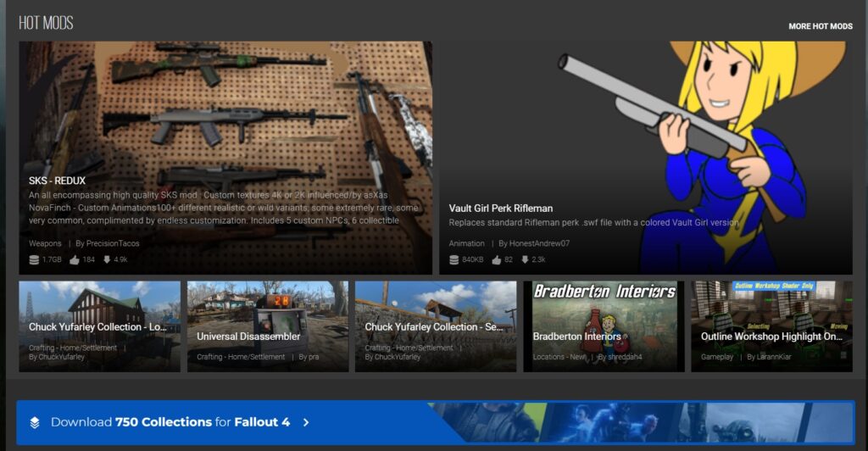Viewport: 868px width, 451px height.
Task: Open Crafting - Home/Settlement category under Universal Disassembler
Action: (x=241, y=357)
